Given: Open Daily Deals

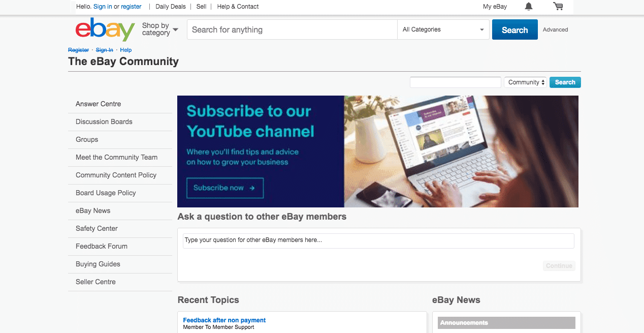Looking at the screenshot, I should [171, 7].
